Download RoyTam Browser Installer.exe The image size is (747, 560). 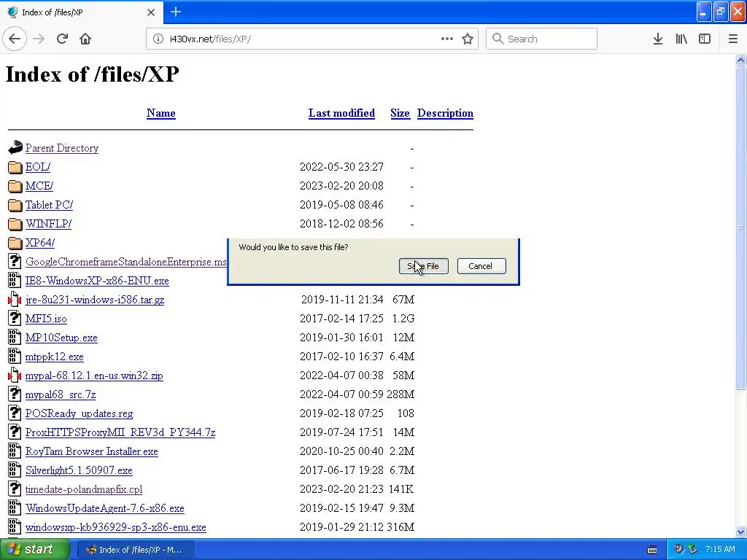pyautogui.click(x=91, y=451)
